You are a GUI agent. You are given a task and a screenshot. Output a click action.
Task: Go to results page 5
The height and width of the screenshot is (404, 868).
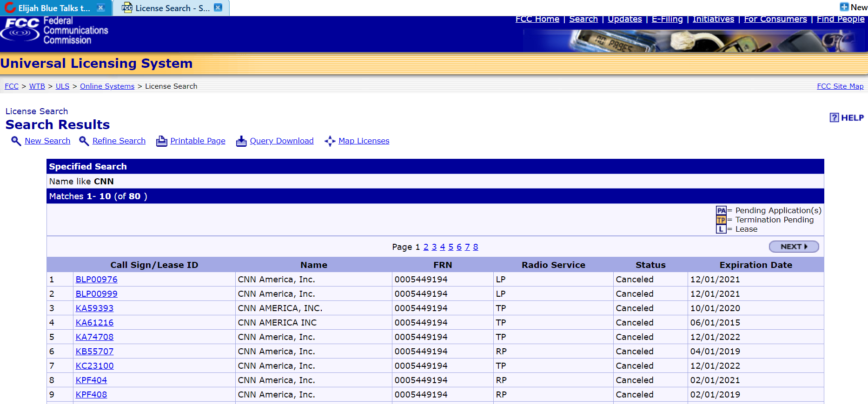pyautogui.click(x=451, y=247)
